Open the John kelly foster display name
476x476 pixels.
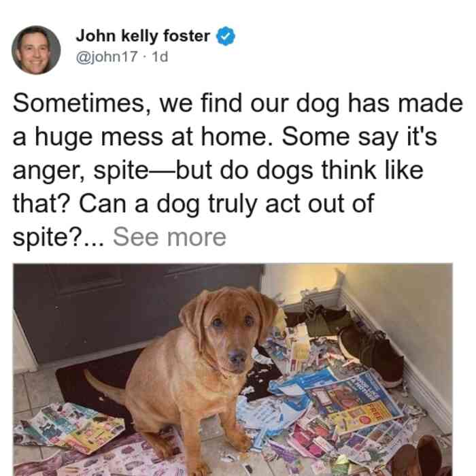[x=143, y=36]
